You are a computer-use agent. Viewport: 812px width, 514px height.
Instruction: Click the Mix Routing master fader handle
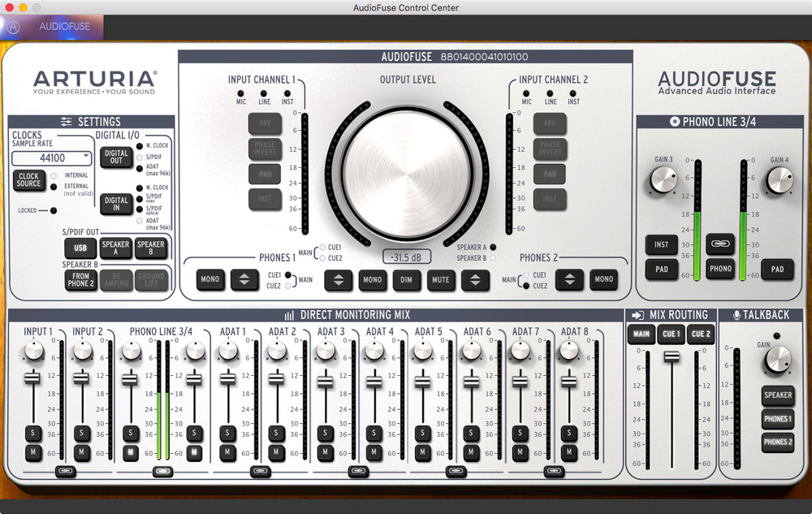[672, 356]
